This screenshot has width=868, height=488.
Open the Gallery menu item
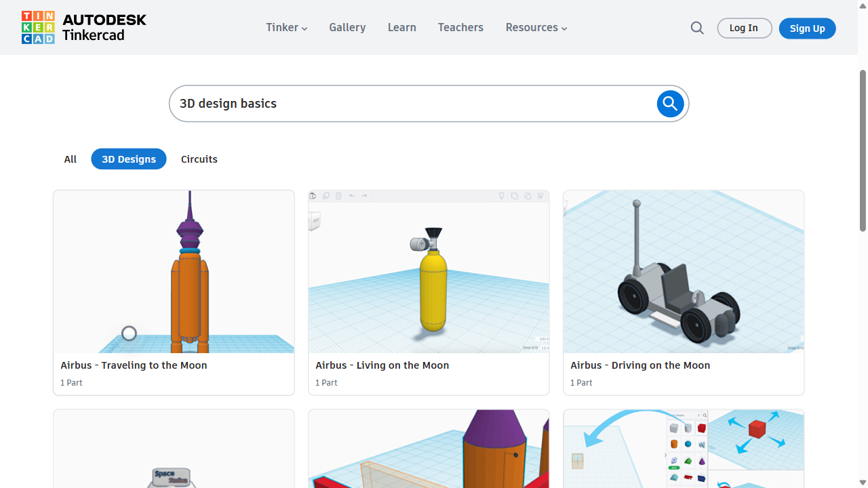pos(347,28)
